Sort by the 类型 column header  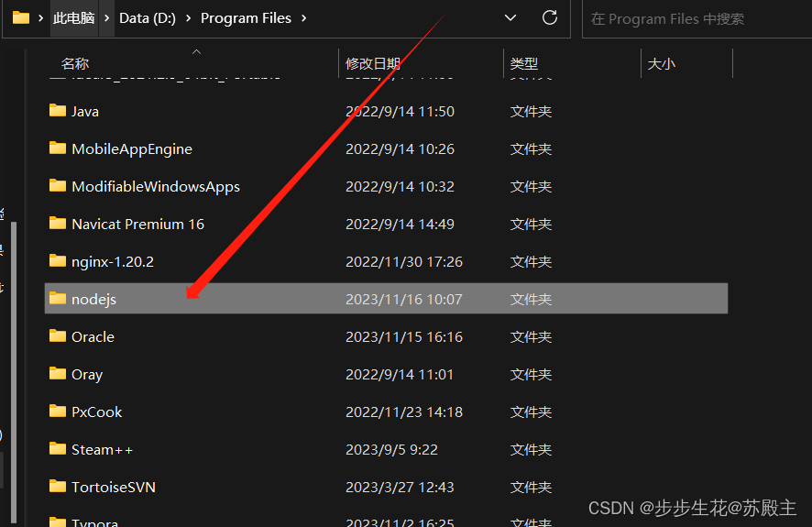(x=524, y=63)
